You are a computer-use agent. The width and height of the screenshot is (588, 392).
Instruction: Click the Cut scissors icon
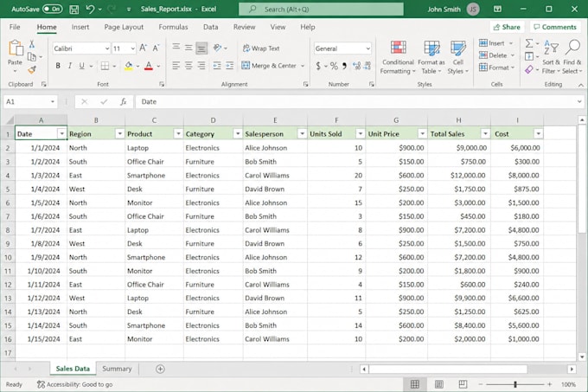32,44
